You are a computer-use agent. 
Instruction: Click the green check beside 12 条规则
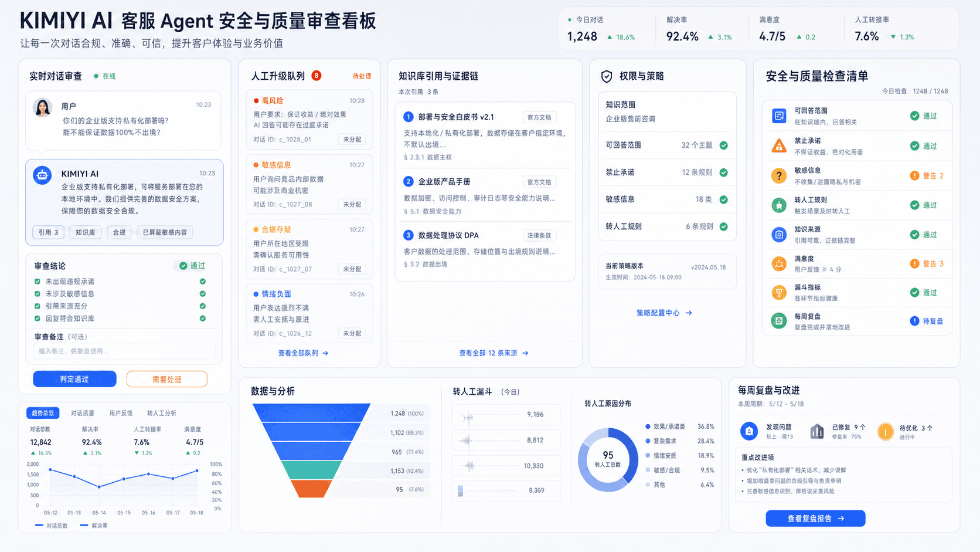(x=724, y=172)
